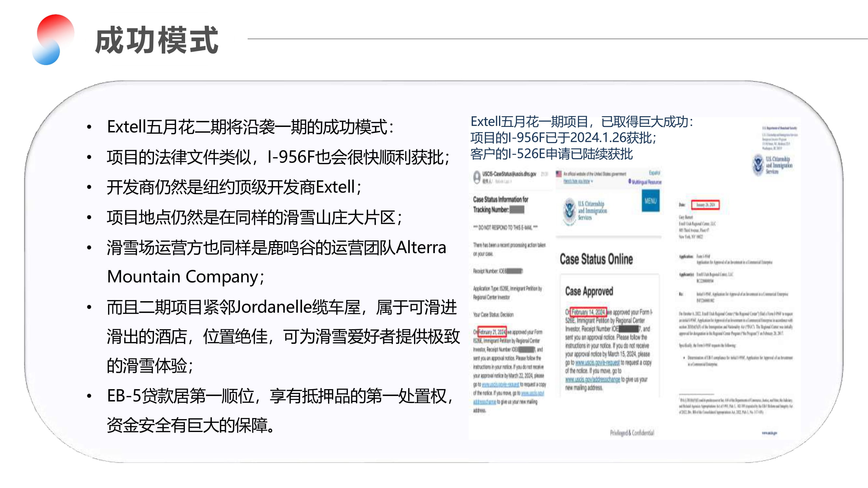This screenshot has height=488, width=868.
Task: Click the "Privileged & Confidential" footer text
Action: tap(632, 433)
